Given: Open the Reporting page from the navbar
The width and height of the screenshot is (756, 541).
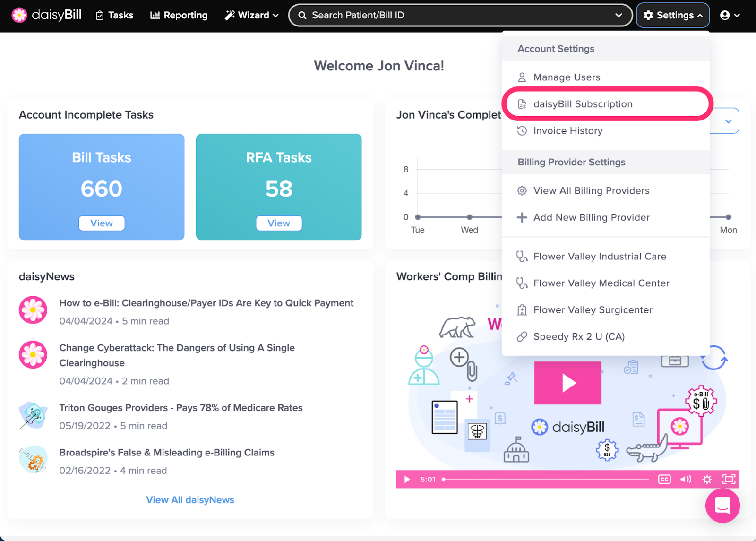Looking at the screenshot, I should 179,15.
